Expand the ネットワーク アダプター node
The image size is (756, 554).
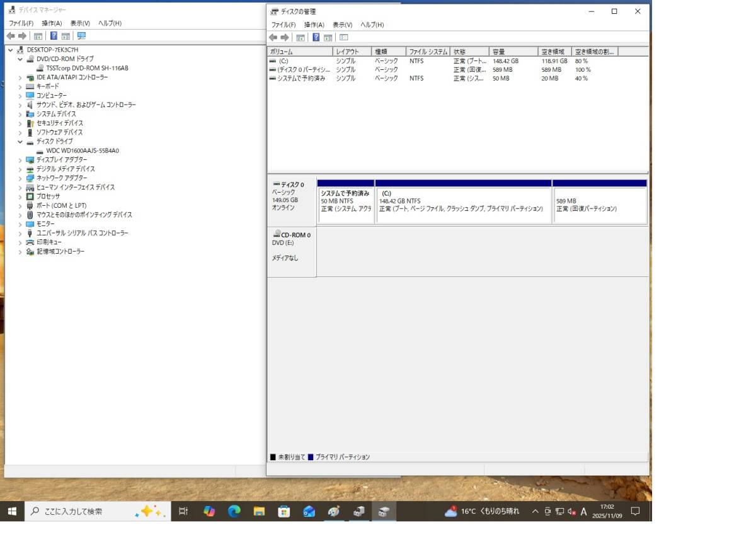tap(20, 178)
